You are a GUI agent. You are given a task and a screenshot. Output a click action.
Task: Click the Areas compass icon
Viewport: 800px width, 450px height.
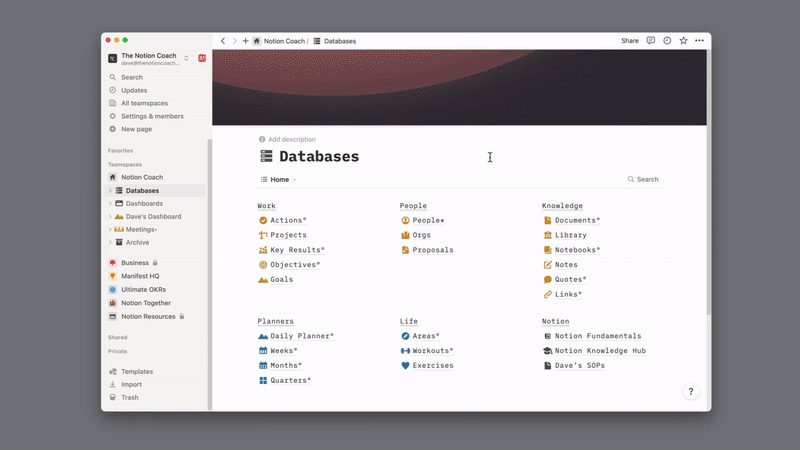405,336
